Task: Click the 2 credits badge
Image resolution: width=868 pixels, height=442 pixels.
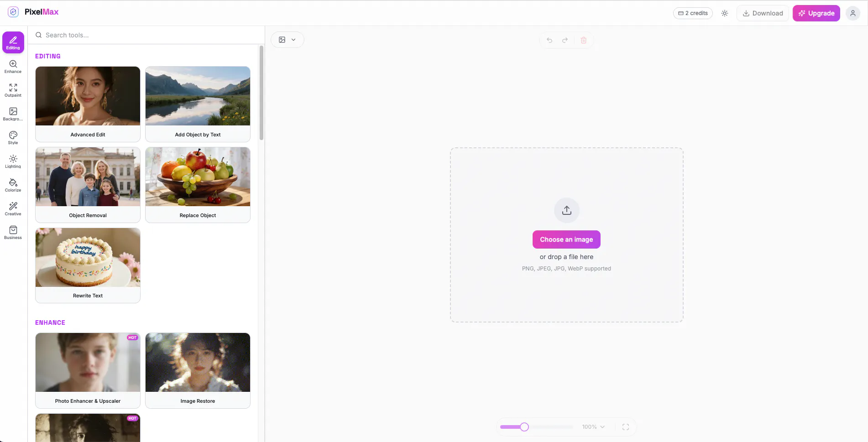Action: click(693, 13)
